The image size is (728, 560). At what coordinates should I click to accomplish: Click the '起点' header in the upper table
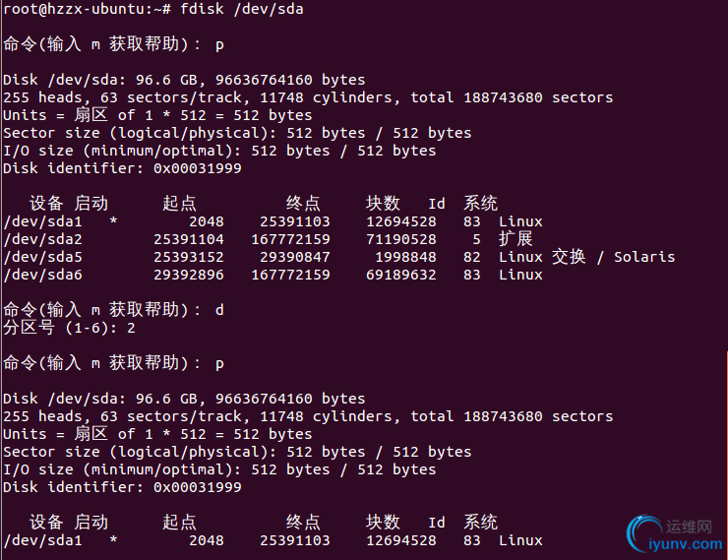(180, 204)
